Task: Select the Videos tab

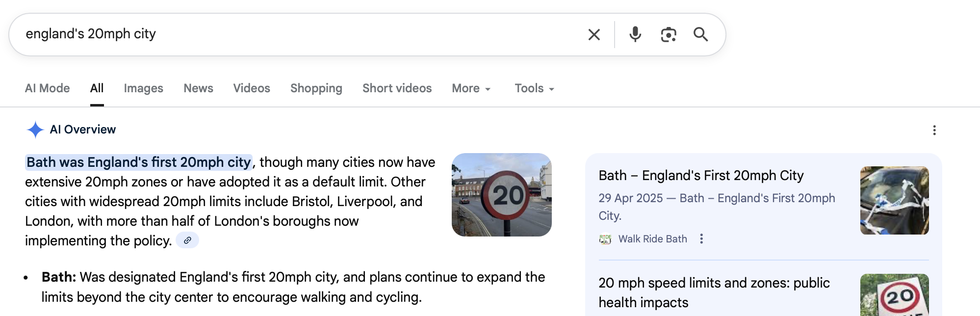Action: (252, 88)
